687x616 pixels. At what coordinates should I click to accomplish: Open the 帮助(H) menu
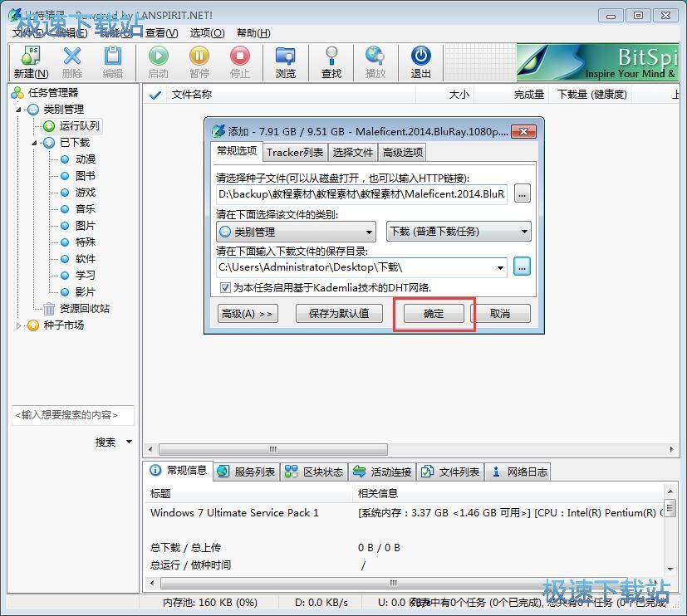click(x=253, y=33)
